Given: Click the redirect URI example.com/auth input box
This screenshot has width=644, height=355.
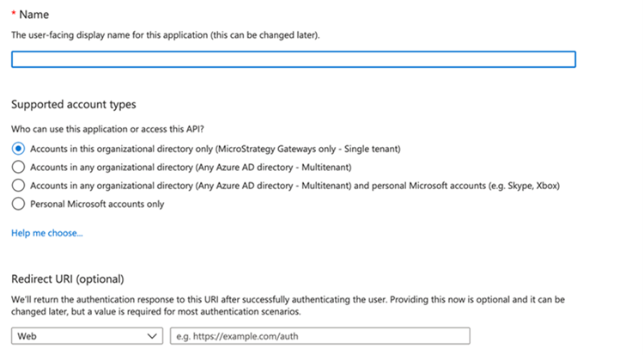Looking at the screenshot, I should 320,336.
